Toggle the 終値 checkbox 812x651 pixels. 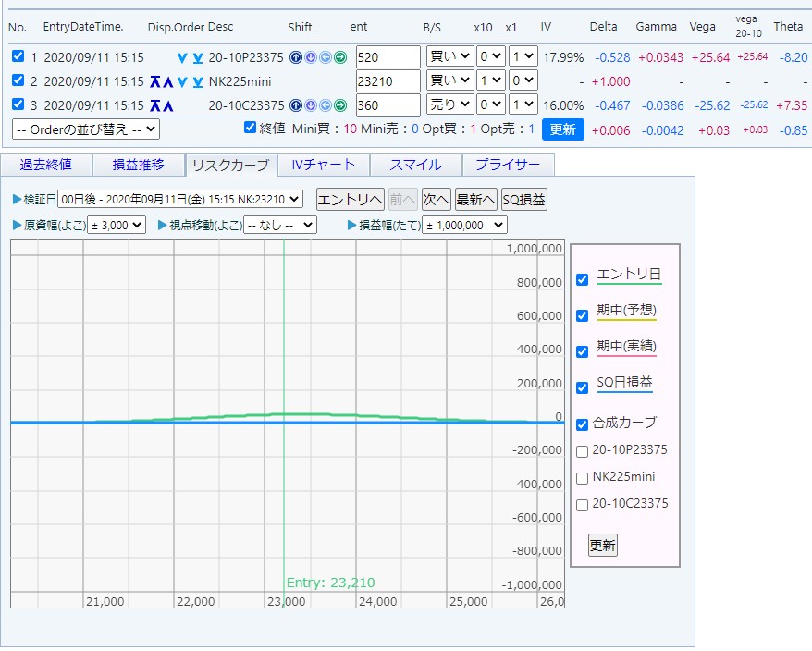[250, 128]
